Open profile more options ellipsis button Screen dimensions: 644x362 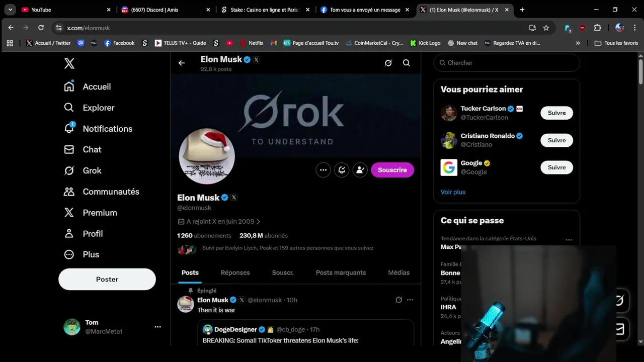click(x=324, y=170)
